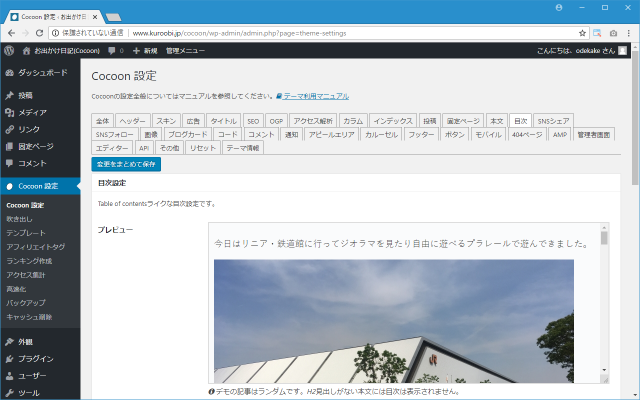Open アフィリエイトタグ submenu item

pyautogui.click(x=36, y=247)
